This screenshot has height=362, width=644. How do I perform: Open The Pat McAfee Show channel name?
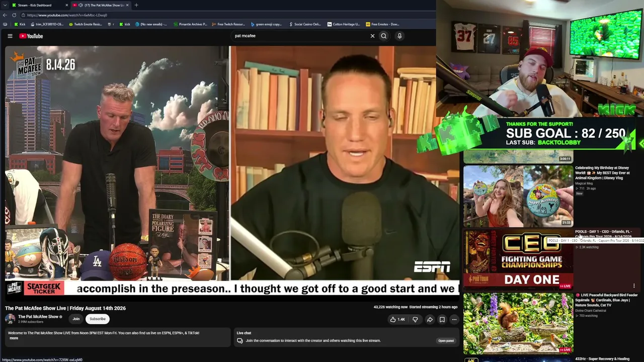[x=38, y=317]
